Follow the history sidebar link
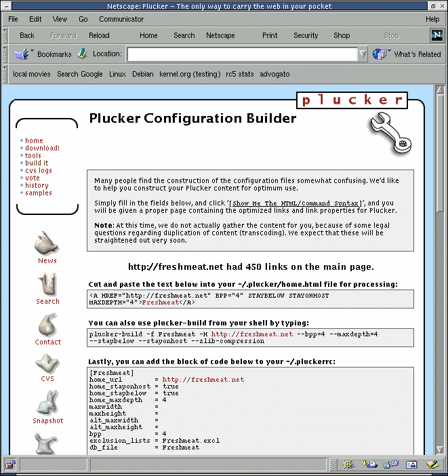448x476 pixels. 37,186
